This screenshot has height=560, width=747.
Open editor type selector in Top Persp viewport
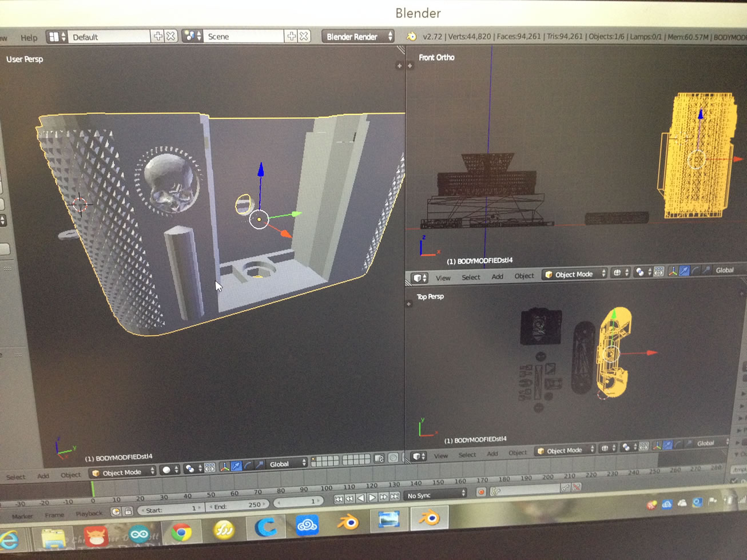(x=420, y=456)
